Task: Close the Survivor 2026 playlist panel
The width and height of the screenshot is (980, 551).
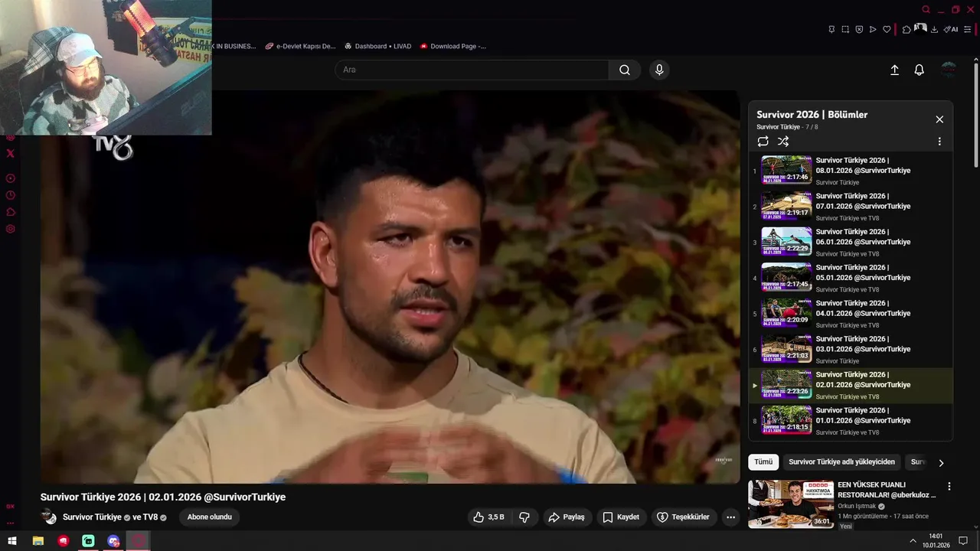Action: (x=939, y=119)
